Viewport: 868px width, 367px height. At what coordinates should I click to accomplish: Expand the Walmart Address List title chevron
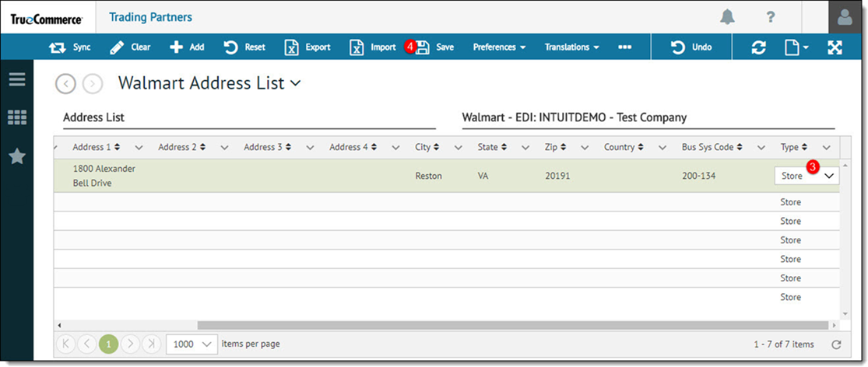tap(295, 83)
